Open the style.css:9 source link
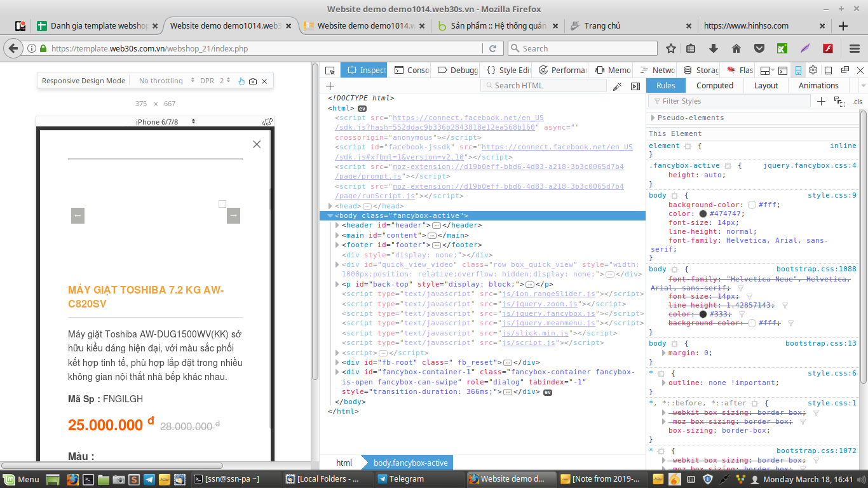This screenshot has height=488, width=868. click(832, 196)
